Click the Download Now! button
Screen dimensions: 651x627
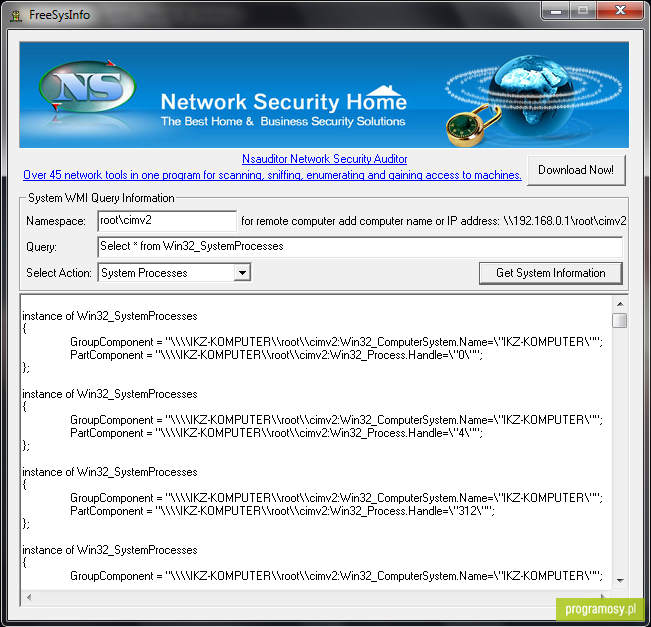tap(576, 170)
